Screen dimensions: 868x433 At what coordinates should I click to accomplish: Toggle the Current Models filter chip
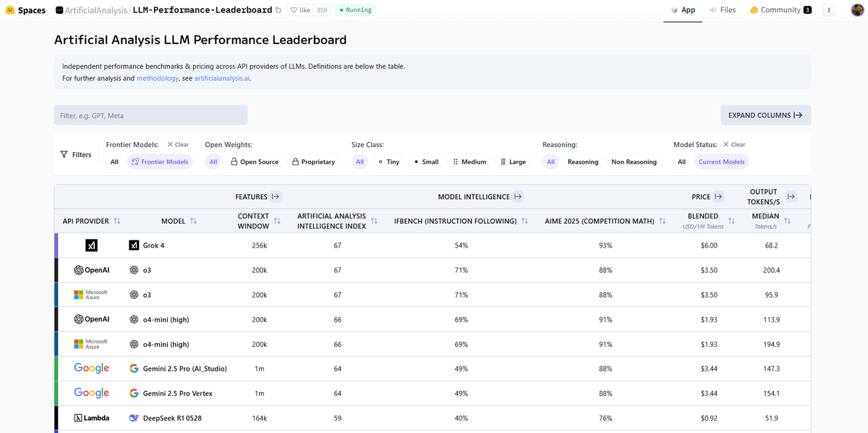[721, 161]
